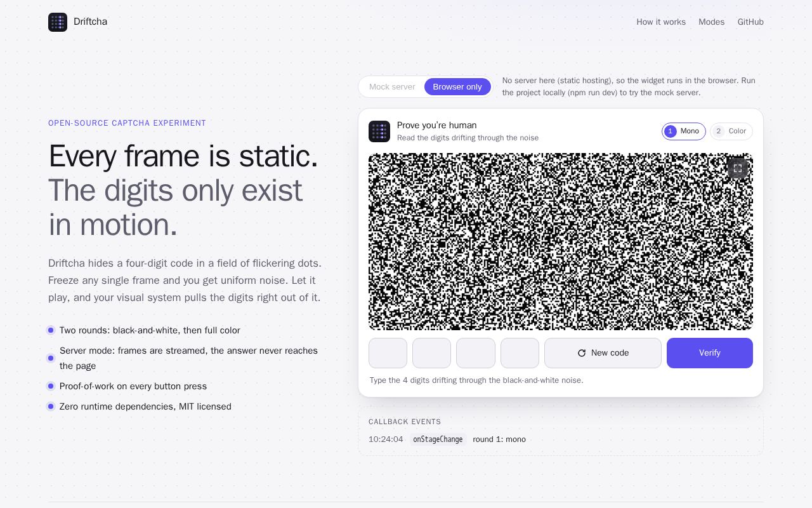This screenshot has height=508, width=812.
Task: Click 'Zero runtime dependencies, MIT licensed' text
Action: point(145,406)
